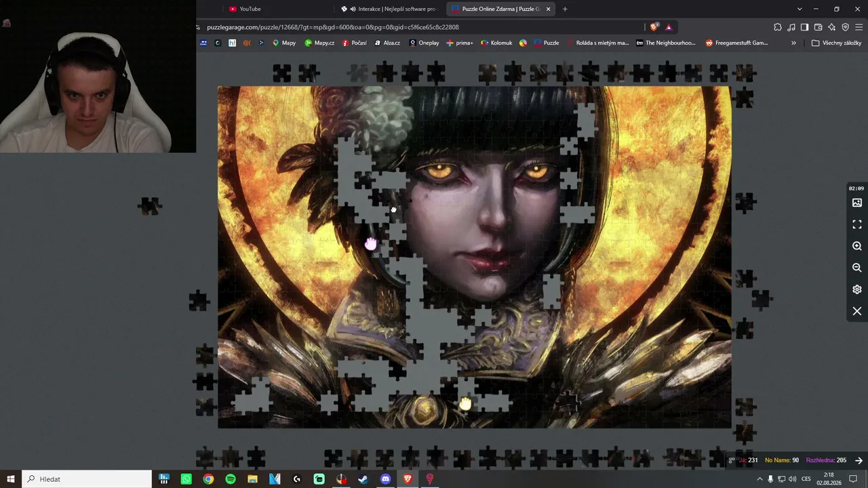The height and width of the screenshot is (488, 868).
Task: Pick the loose piece left of the board
Action: pyautogui.click(x=150, y=205)
